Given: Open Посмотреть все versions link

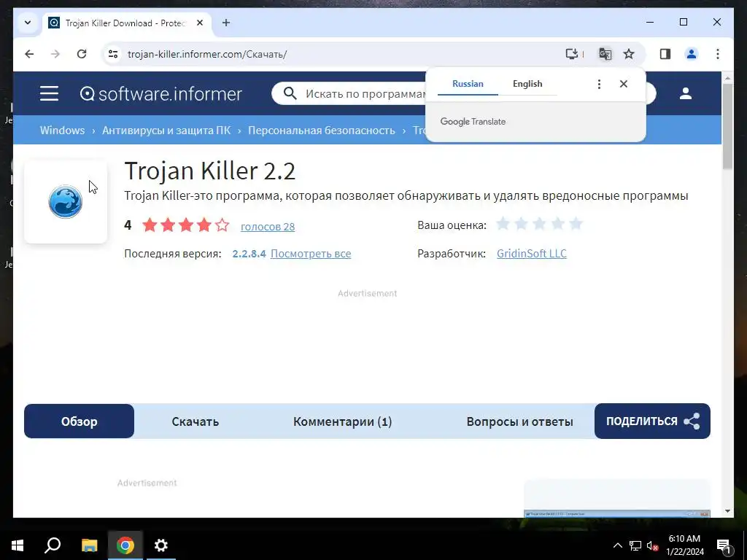Looking at the screenshot, I should pos(311,253).
